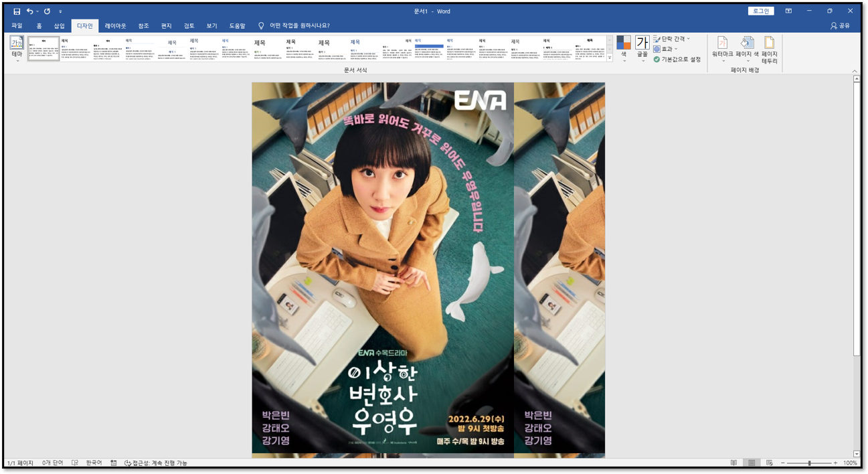Open the 색 (Colors) theme palette
This screenshot has height=474, width=868.
pyautogui.click(x=624, y=50)
